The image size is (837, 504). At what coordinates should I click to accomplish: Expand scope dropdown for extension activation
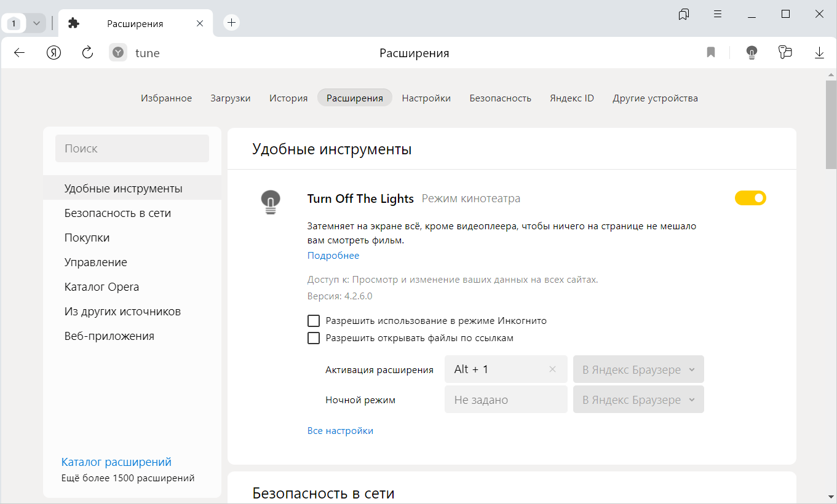pos(638,369)
